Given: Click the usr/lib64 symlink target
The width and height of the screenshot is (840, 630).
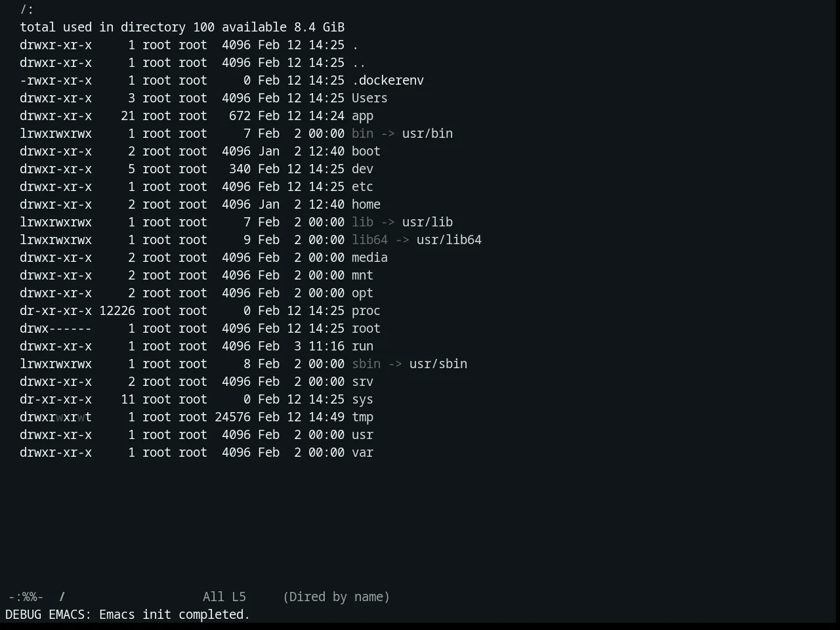Looking at the screenshot, I should tap(449, 240).
